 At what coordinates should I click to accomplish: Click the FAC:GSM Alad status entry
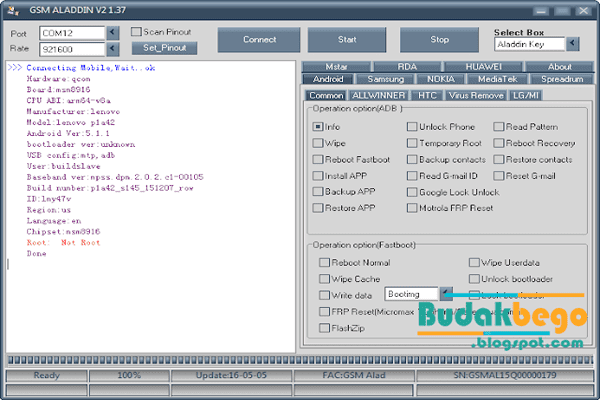point(354,376)
